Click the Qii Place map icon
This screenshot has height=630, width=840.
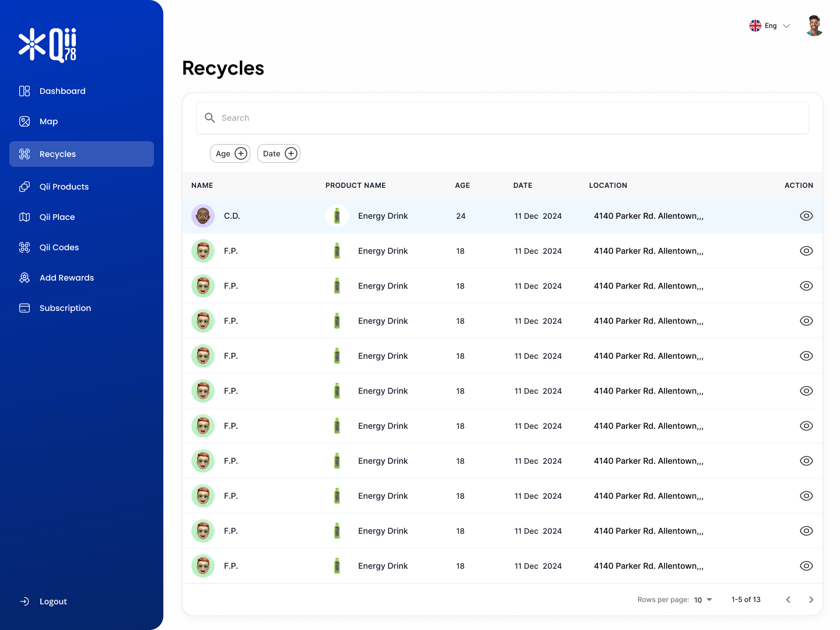point(24,217)
